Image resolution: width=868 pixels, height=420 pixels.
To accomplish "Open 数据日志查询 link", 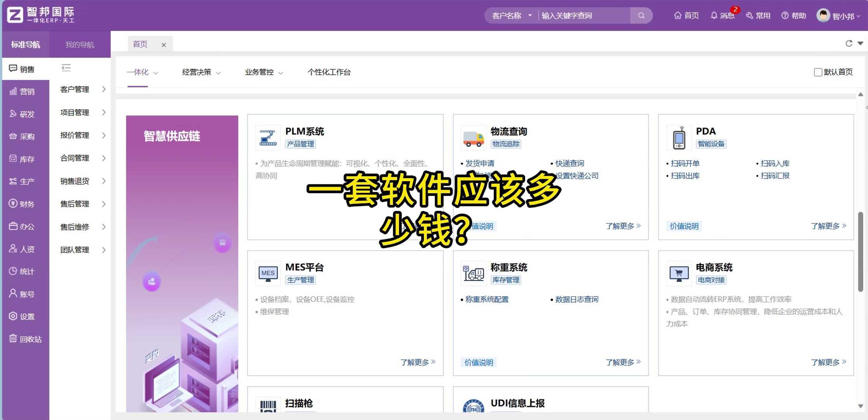I will (577, 299).
